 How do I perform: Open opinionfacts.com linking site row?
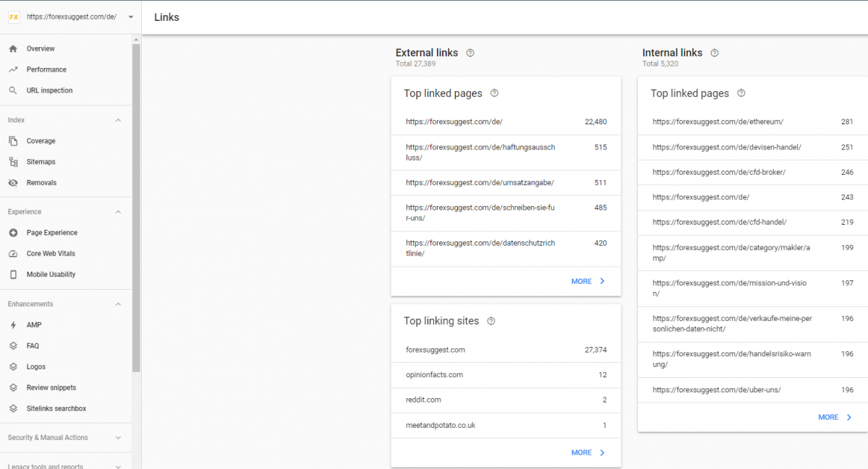(x=506, y=375)
